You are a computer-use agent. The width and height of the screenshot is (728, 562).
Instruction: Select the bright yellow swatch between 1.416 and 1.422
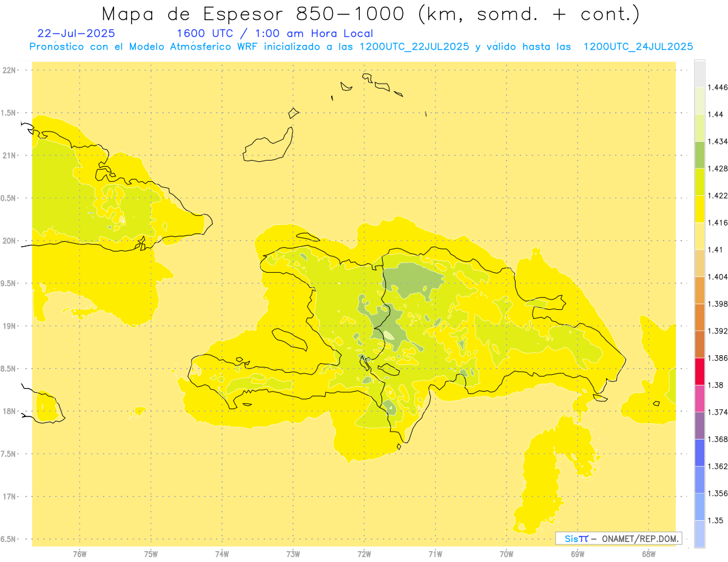699,209
